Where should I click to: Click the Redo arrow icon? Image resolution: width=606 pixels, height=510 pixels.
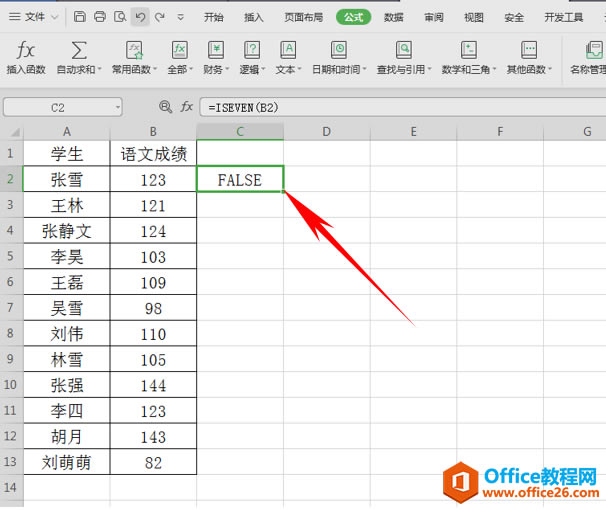(x=160, y=17)
